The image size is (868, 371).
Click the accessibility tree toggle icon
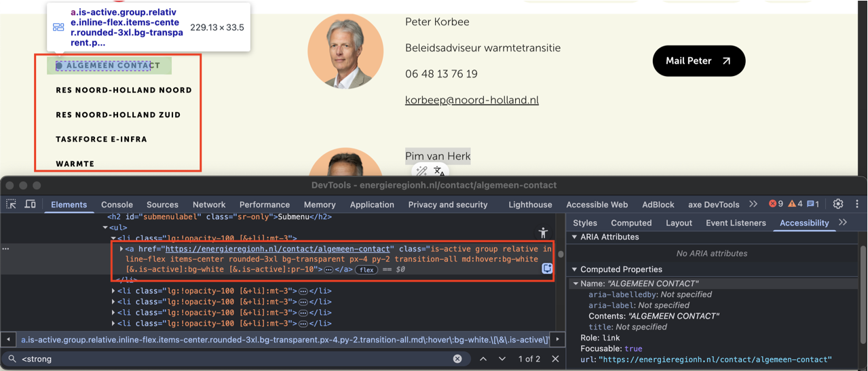coord(543,233)
